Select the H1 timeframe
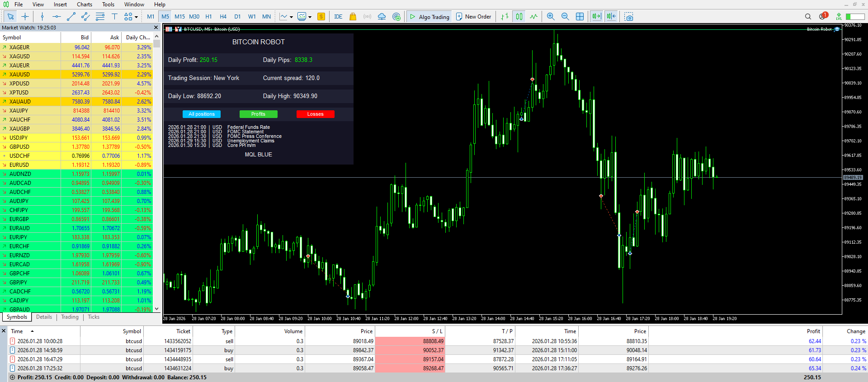This screenshot has width=868, height=382. 208,17
